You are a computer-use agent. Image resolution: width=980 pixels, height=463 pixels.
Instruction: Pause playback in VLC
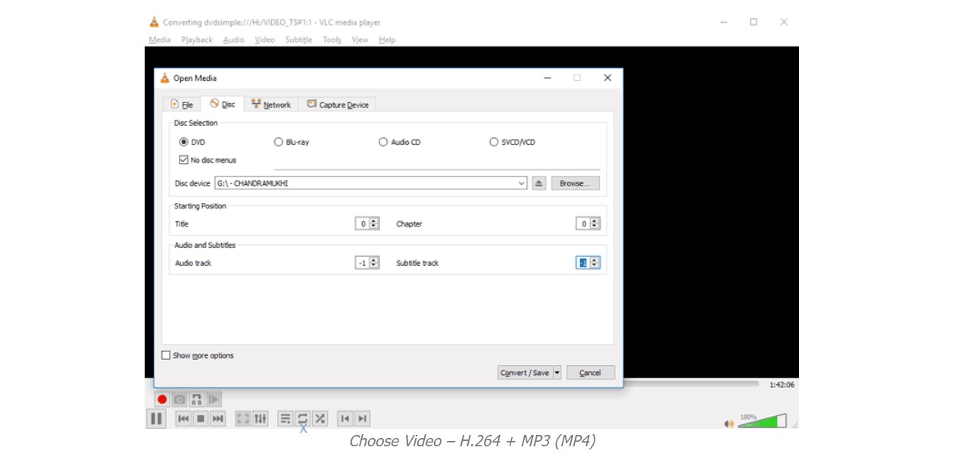(157, 418)
